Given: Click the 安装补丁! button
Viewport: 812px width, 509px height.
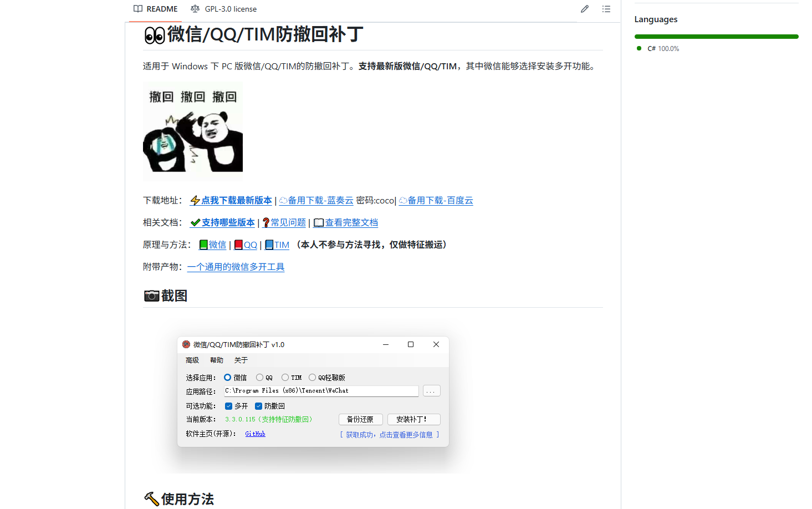Looking at the screenshot, I should coord(413,420).
